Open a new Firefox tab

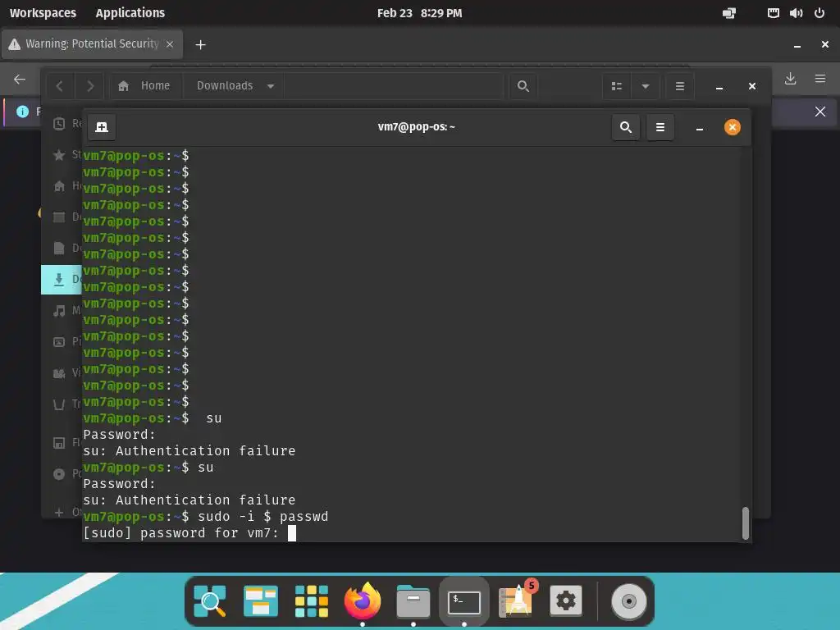pyautogui.click(x=200, y=44)
